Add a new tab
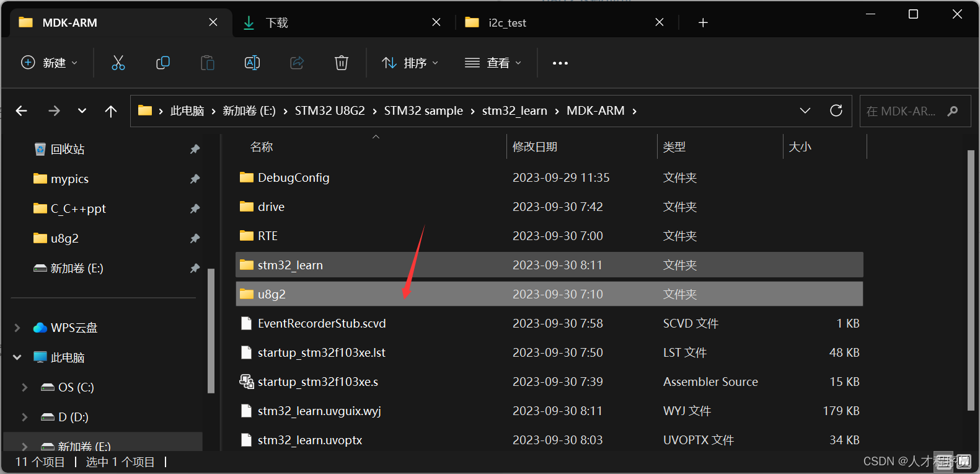Image resolution: width=980 pixels, height=474 pixels. pos(703,22)
